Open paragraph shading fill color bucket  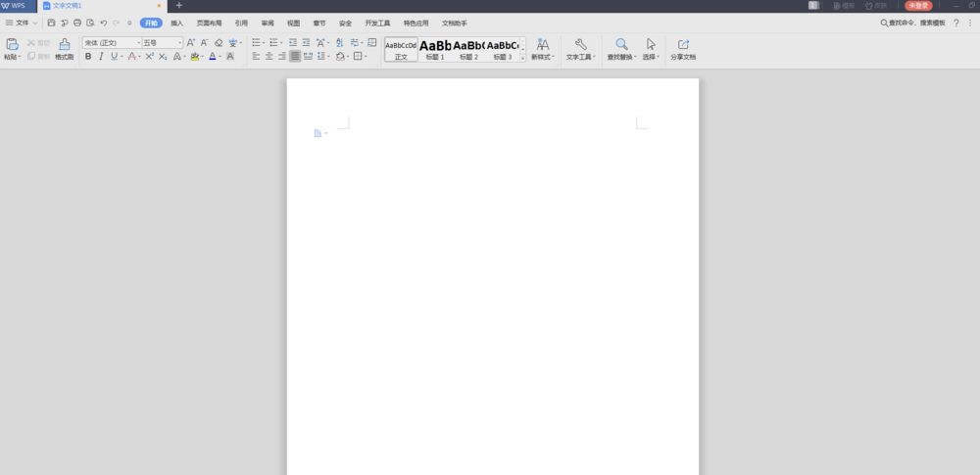[341, 56]
